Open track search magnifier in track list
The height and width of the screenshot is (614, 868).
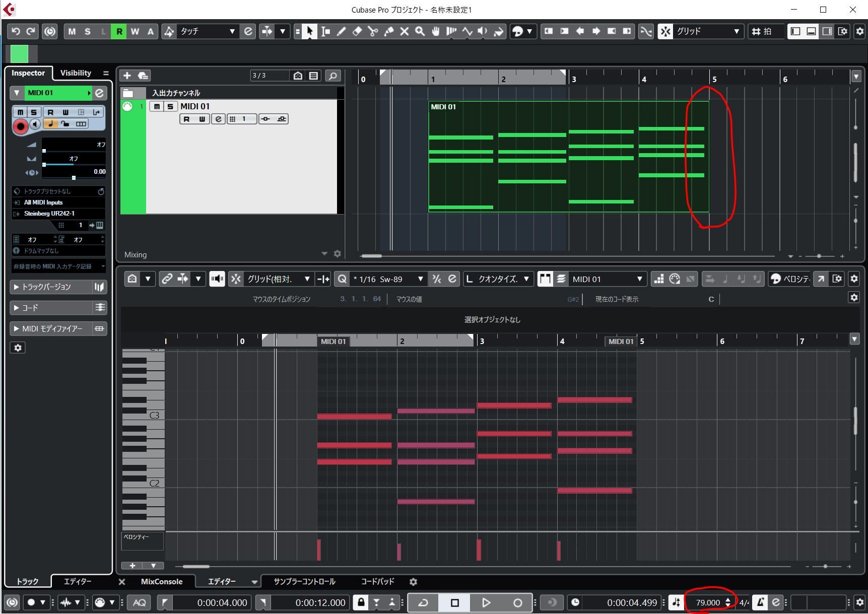332,76
